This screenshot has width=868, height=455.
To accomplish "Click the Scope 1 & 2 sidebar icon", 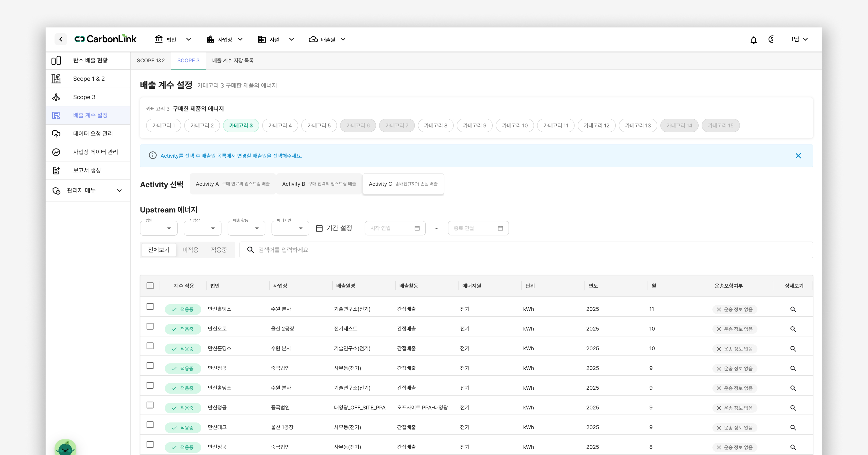I will [x=56, y=79].
